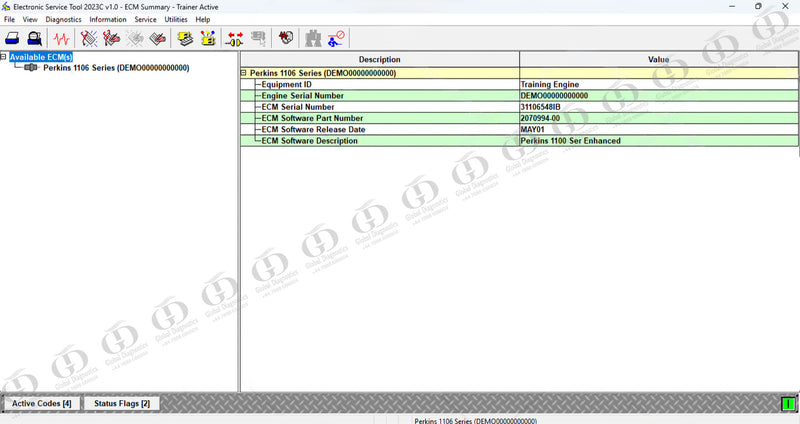
Task: Click Connect/Disconnect red arrows plug icon
Action: pyautogui.click(x=235, y=38)
